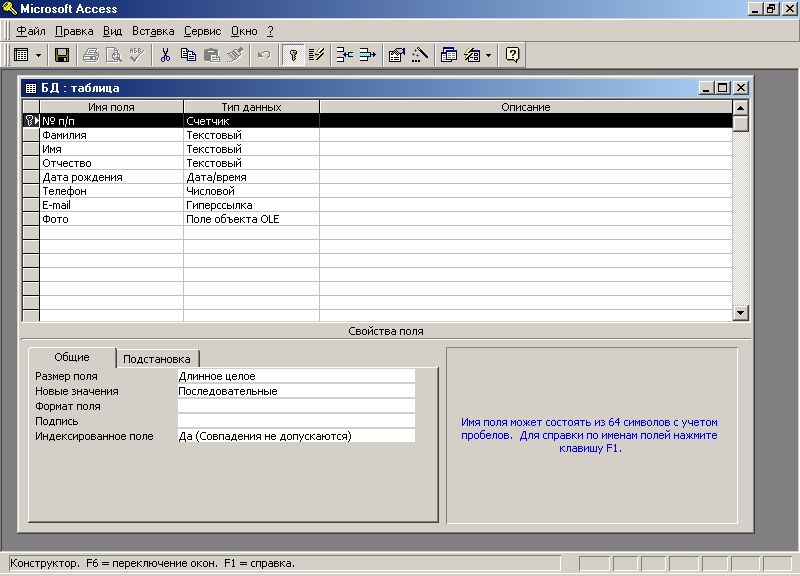
Task: Open the Правка menu
Action: 74,31
